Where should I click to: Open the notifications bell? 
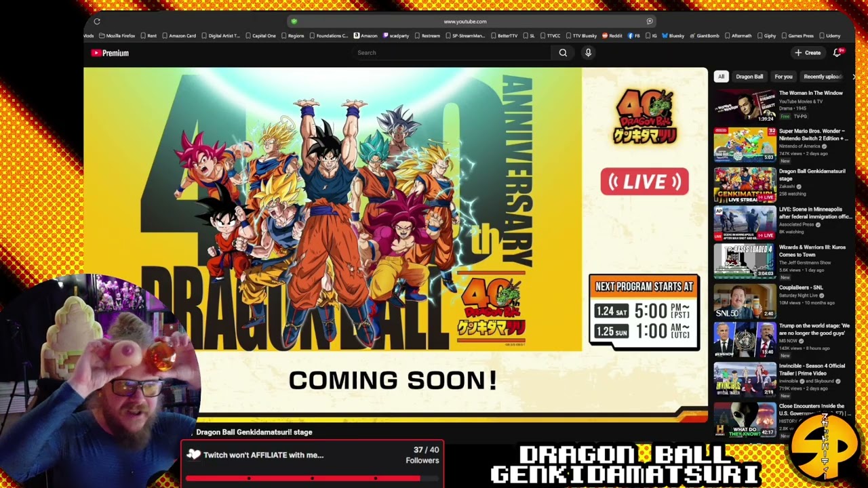point(837,53)
